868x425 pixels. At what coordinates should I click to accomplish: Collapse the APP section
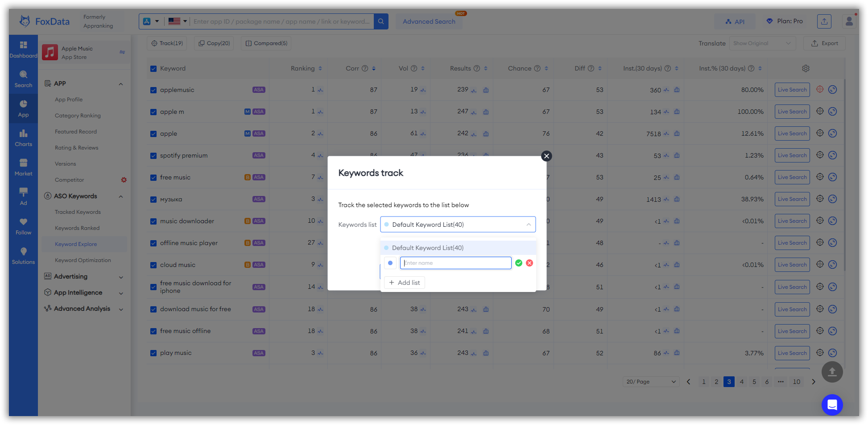[121, 84]
